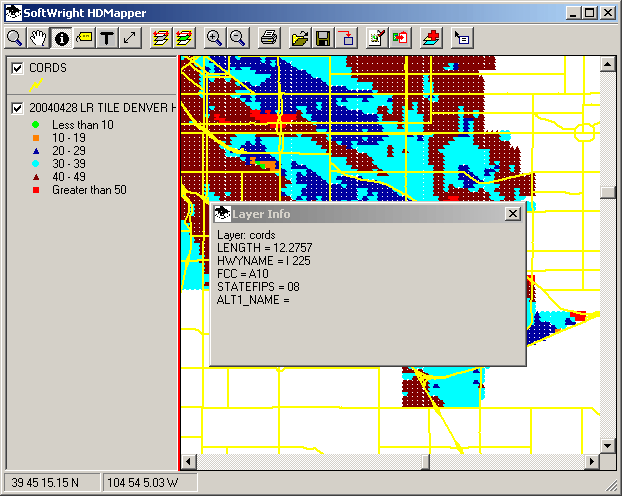The image size is (622, 496).
Task: Minimize the HDMapper window
Action: (x=573, y=13)
